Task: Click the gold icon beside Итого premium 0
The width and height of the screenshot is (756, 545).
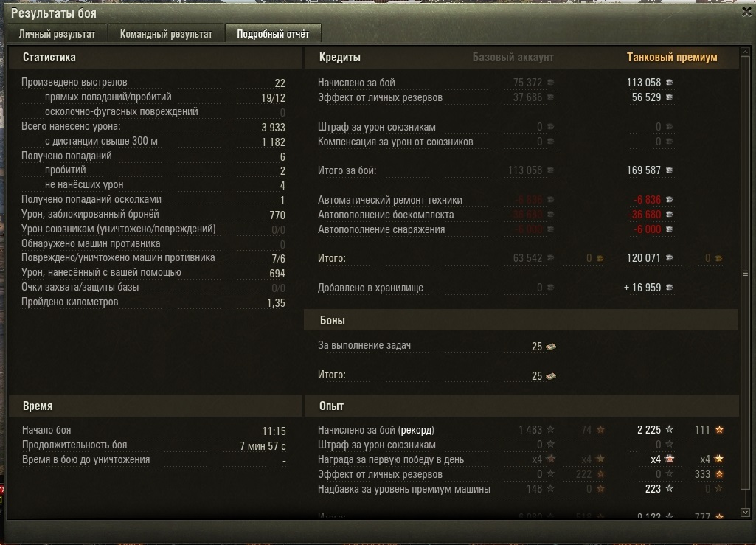Action: click(718, 259)
